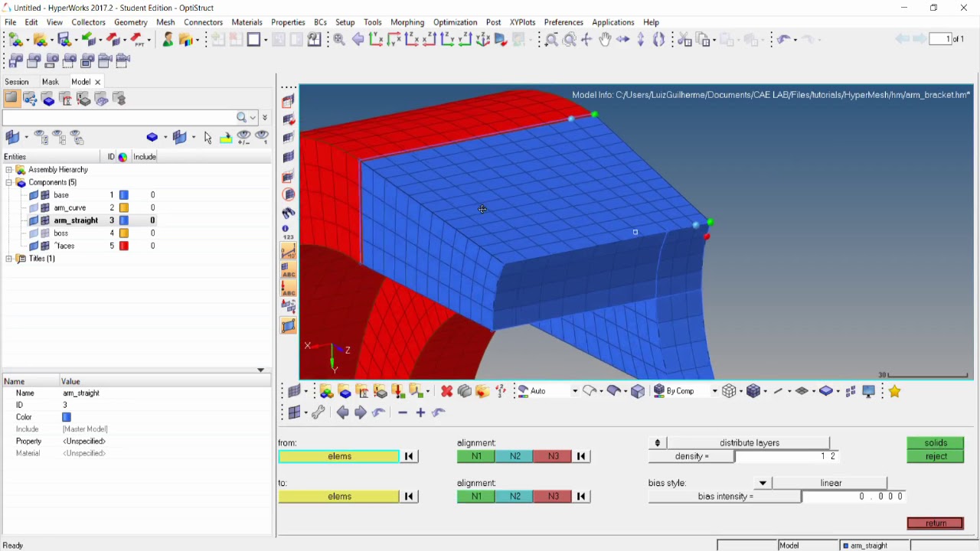The height and width of the screenshot is (551, 980).
Task: Click the Color value swatch in properties
Action: click(67, 417)
